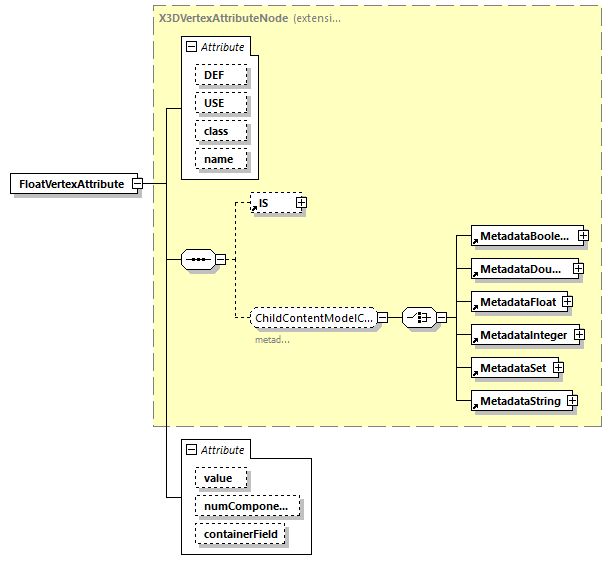The width and height of the screenshot is (612, 572).
Task: Expand the IS element
Action: pos(301,203)
